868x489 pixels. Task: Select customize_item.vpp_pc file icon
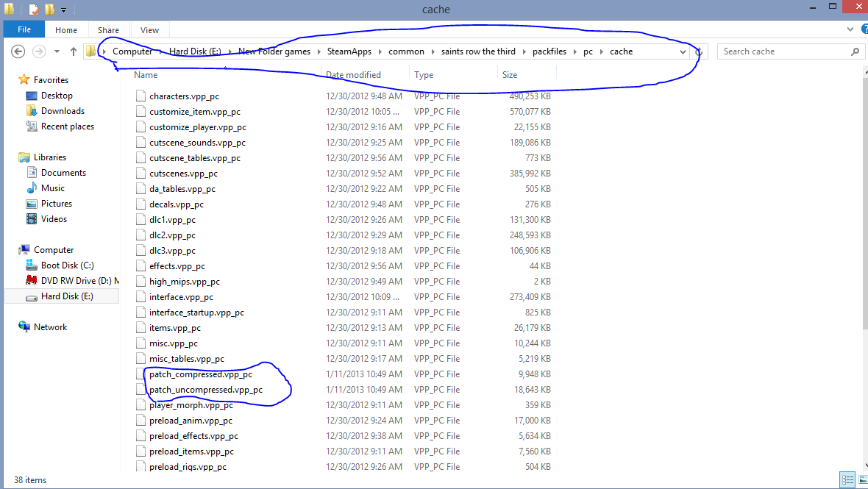point(140,111)
